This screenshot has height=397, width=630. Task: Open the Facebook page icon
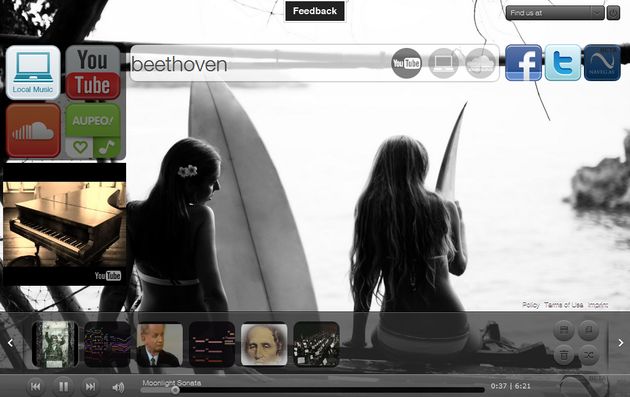point(524,63)
